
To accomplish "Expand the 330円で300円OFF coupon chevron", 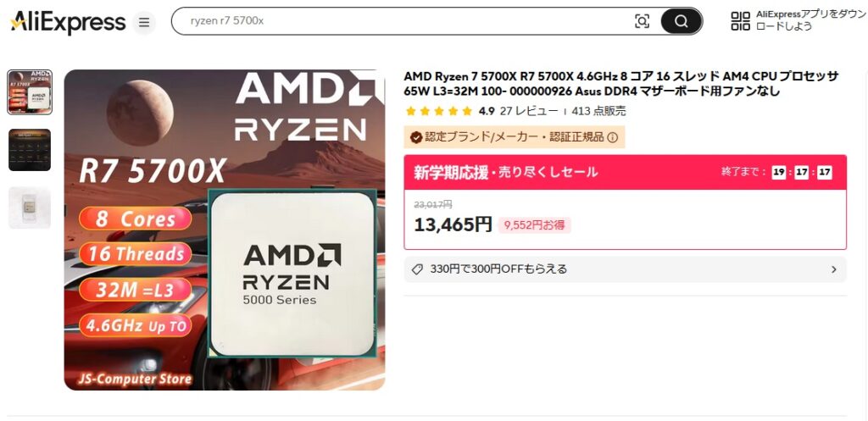I will (834, 270).
